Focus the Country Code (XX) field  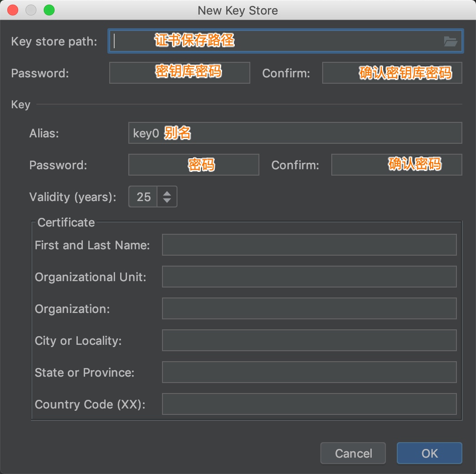309,404
